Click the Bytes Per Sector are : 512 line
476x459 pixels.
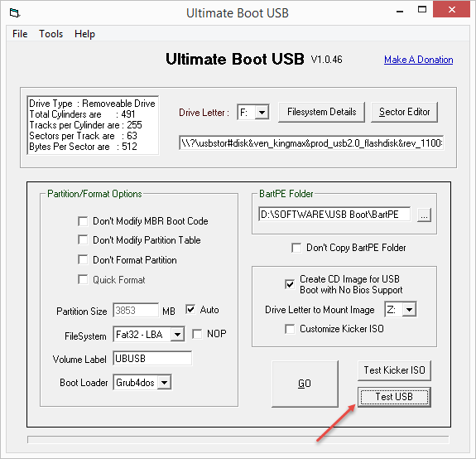click(x=83, y=147)
